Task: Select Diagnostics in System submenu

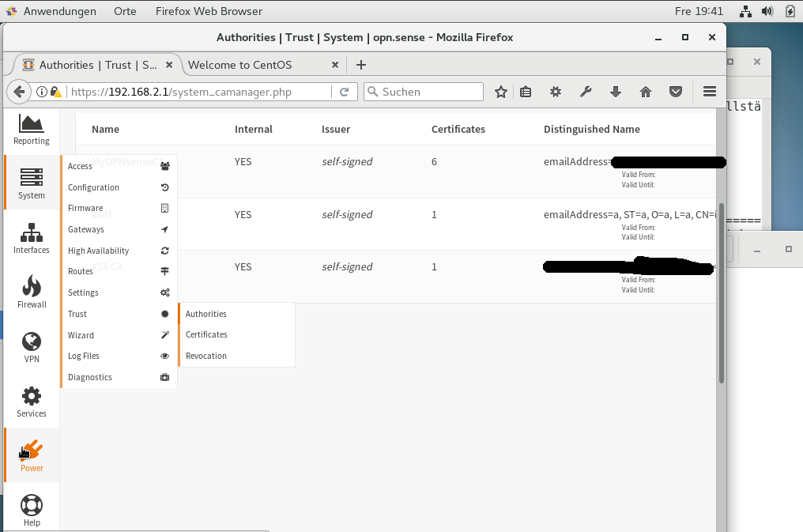Action: click(119, 377)
